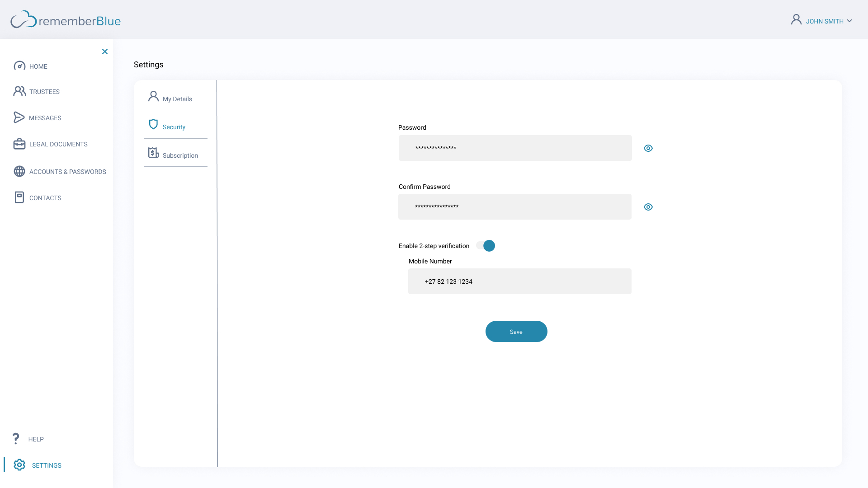
Task: Reveal the Confirm Password field value
Action: click(x=648, y=207)
